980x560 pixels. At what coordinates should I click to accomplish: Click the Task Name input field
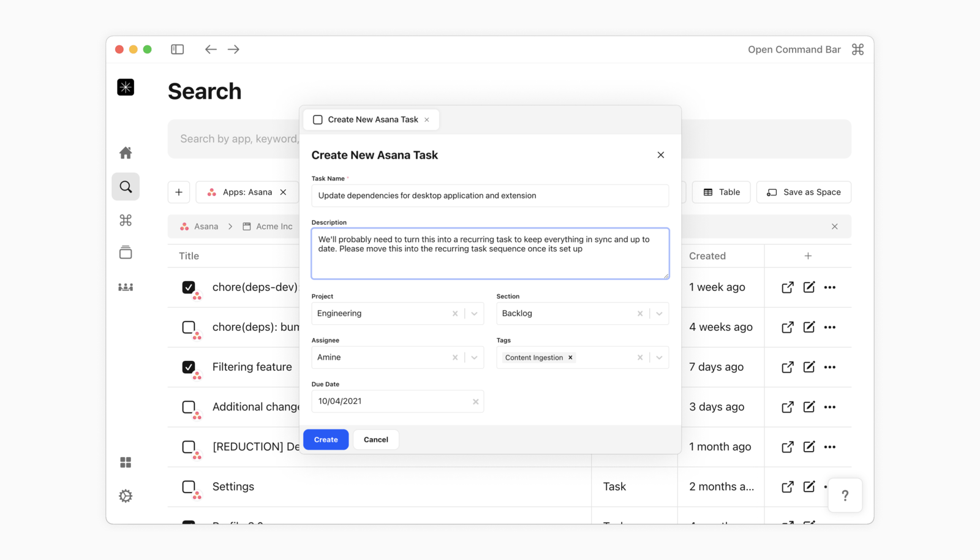pos(490,195)
